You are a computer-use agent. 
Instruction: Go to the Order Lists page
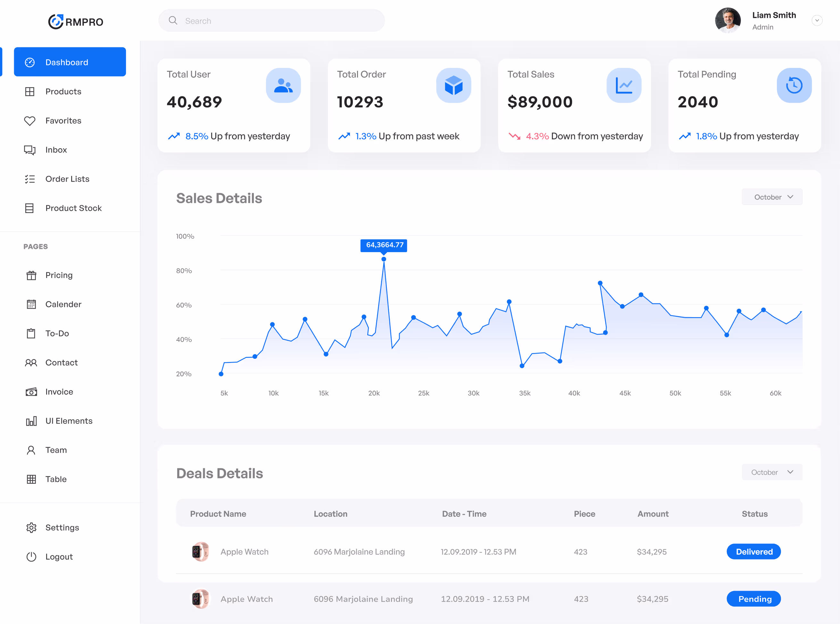[x=67, y=179]
